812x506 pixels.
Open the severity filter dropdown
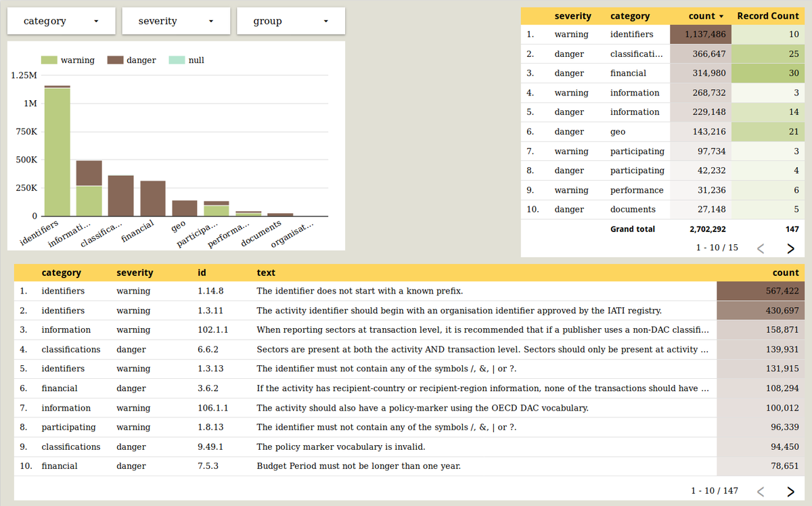coord(176,21)
